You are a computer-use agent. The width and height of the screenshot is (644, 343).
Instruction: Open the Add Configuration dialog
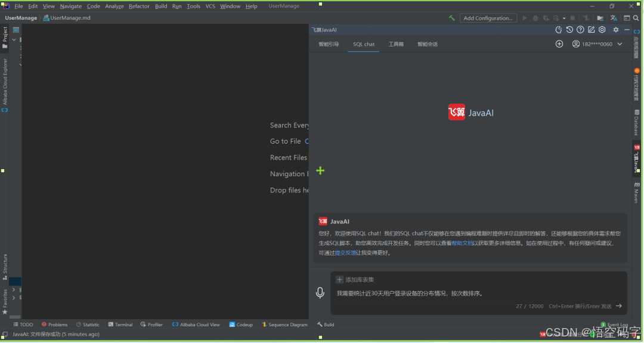(x=488, y=18)
